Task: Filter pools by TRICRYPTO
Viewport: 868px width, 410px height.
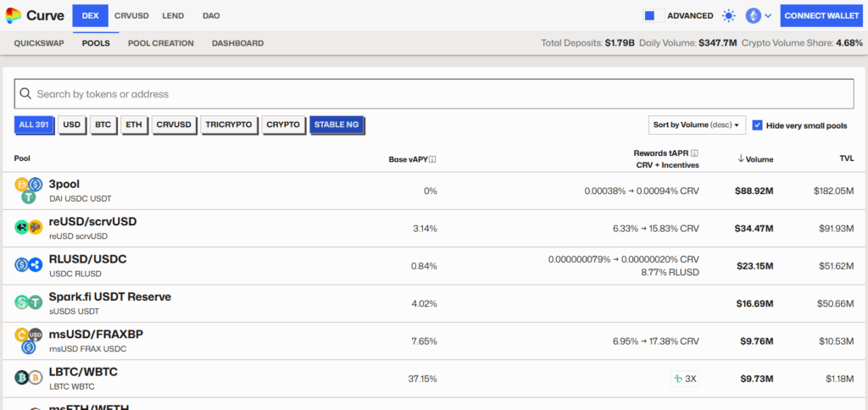Action: [229, 125]
